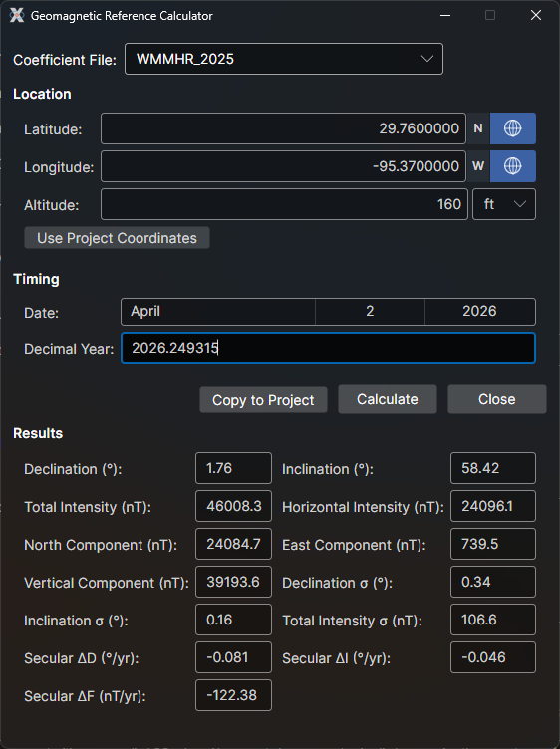This screenshot has width=560, height=749.
Task: Click the globe icon beside Latitude
Action: [x=513, y=128]
